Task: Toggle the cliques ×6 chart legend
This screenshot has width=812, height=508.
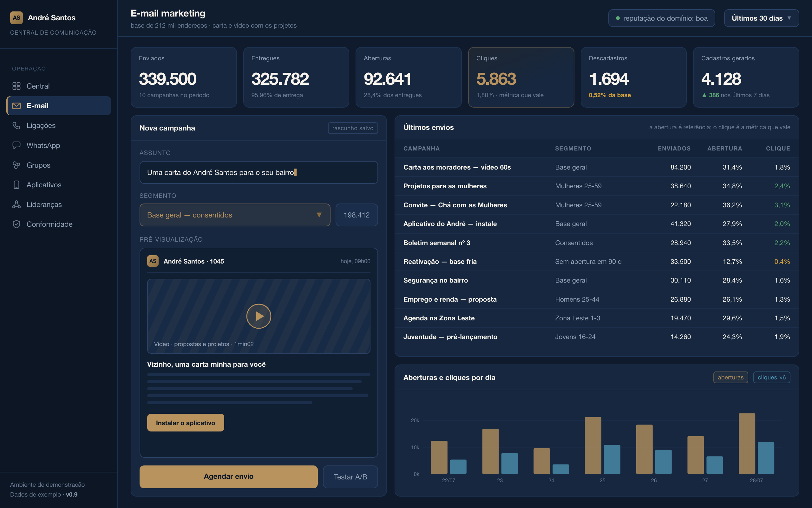Action: [x=772, y=377]
